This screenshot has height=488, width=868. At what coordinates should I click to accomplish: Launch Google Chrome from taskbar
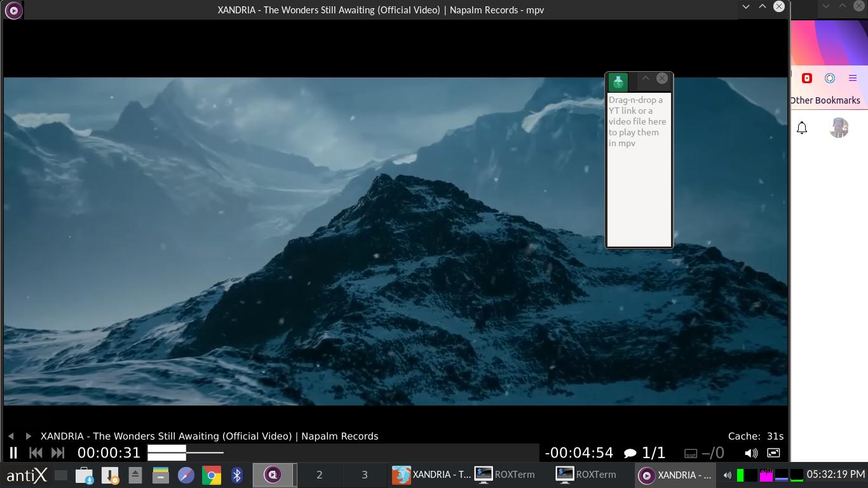click(x=212, y=475)
